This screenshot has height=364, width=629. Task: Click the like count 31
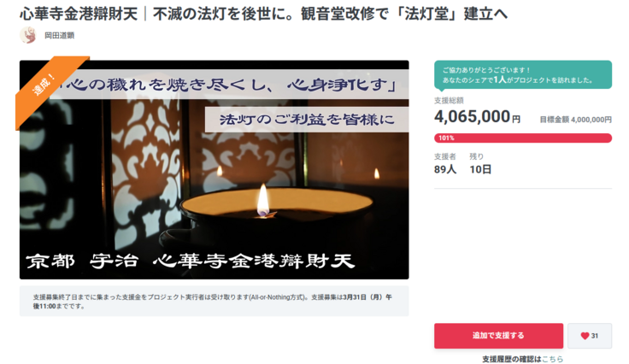pyautogui.click(x=595, y=336)
